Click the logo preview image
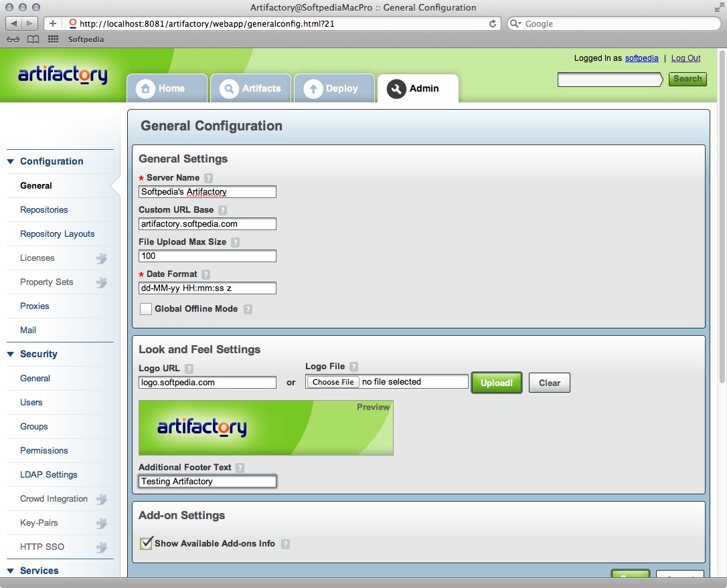Image resolution: width=727 pixels, height=588 pixels. [266, 427]
